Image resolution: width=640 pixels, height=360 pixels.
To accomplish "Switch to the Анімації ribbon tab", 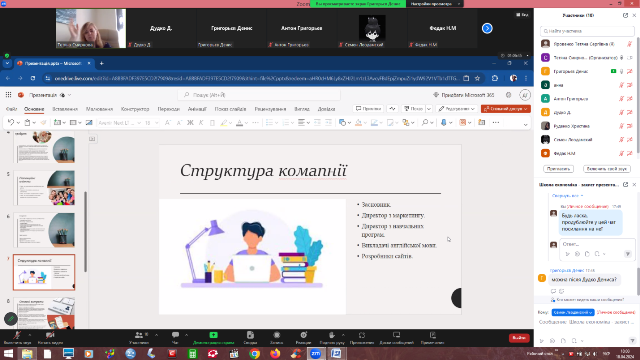I will 197,109.
